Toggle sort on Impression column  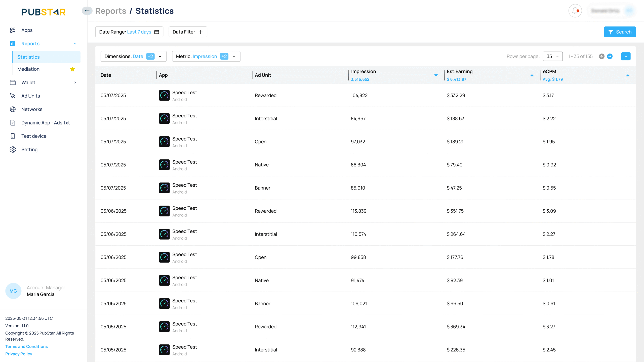(436, 75)
